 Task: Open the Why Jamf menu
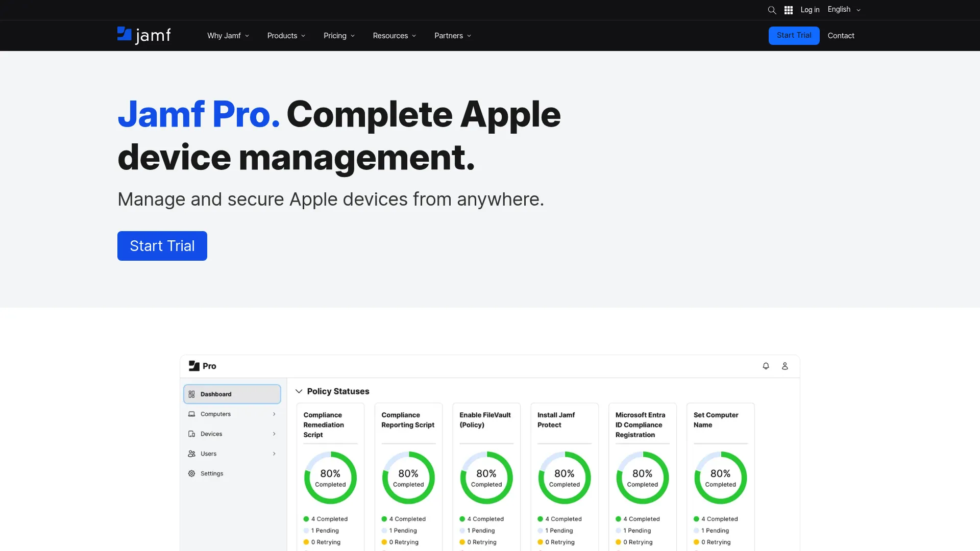point(228,36)
